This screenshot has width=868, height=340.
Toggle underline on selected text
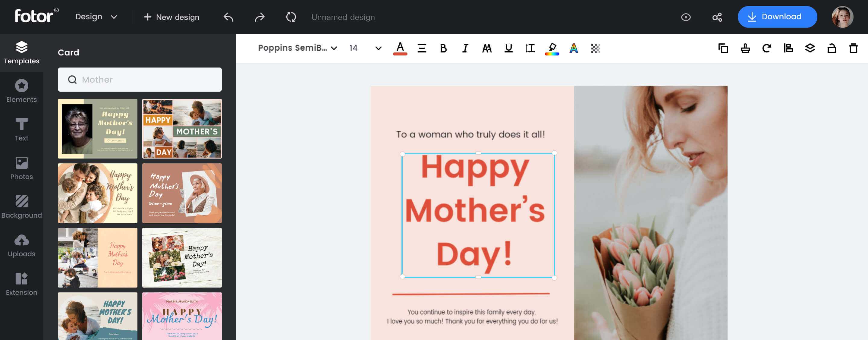[x=508, y=48]
